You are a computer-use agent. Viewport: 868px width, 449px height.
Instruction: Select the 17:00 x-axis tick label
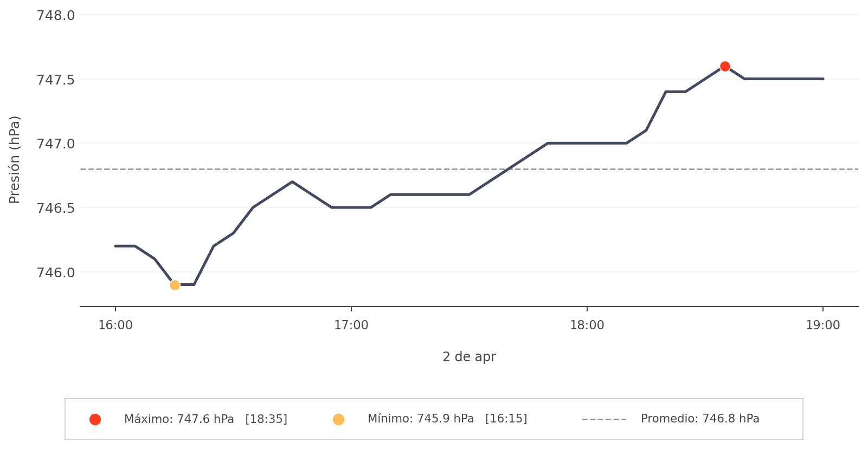(x=351, y=326)
